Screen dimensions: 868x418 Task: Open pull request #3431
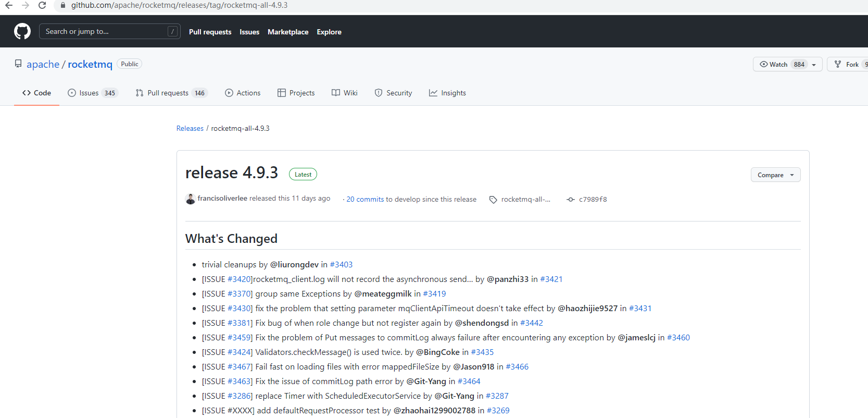point(640,309)
